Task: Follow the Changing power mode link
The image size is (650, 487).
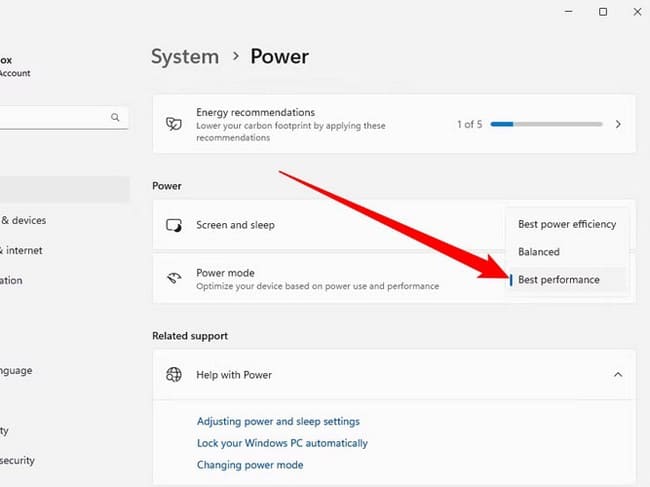Action: 250,465
